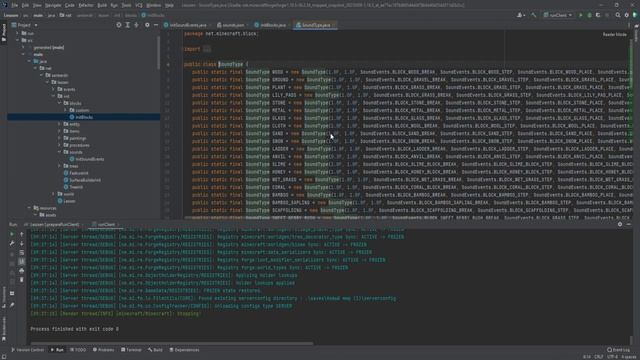Viewport: 640px width, 360px height.
Task: Open the VCS menu
Action: 139,5
